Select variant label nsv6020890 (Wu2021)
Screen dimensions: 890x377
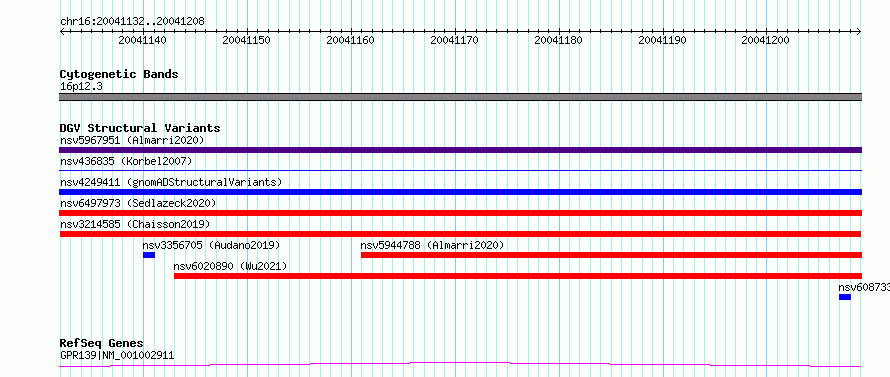coord(230,266)
